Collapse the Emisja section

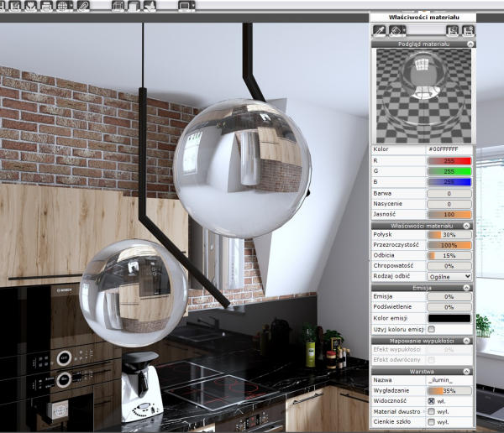pos(467,288)
